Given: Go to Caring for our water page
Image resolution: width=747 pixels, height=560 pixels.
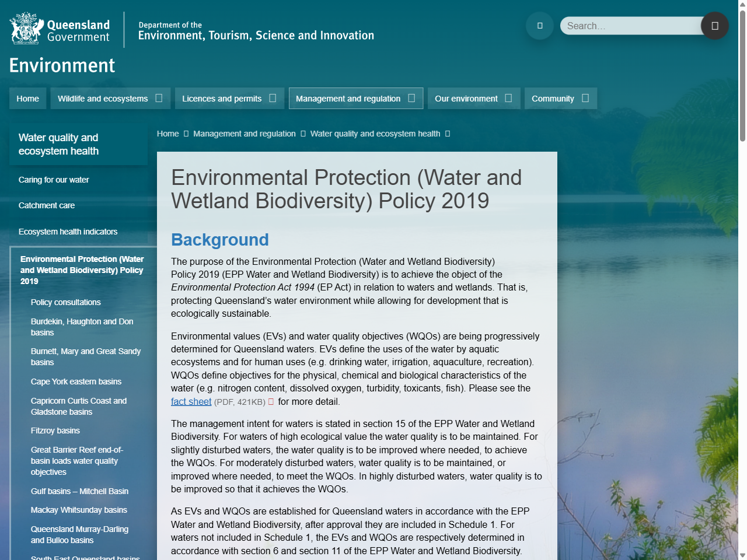Looking at the screenshot, I should click(x=54, y=180).
